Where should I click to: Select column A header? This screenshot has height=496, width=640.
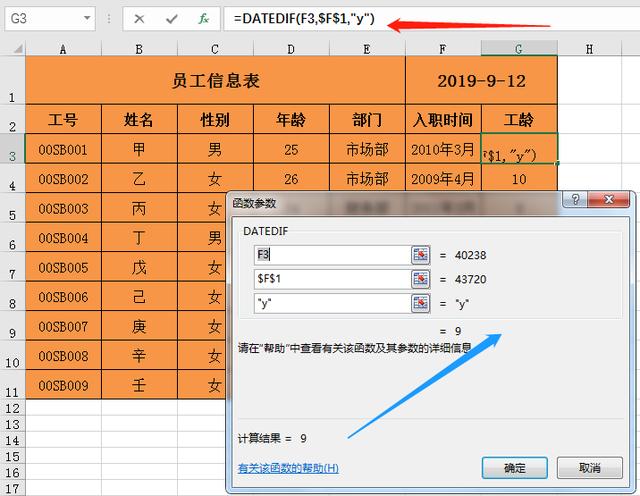click(x=63, y=49)
